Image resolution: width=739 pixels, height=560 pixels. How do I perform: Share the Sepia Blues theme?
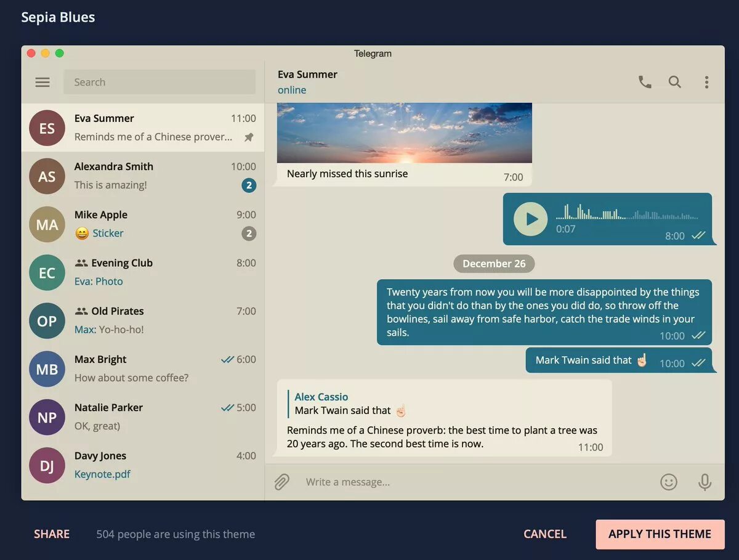(52, 534)
